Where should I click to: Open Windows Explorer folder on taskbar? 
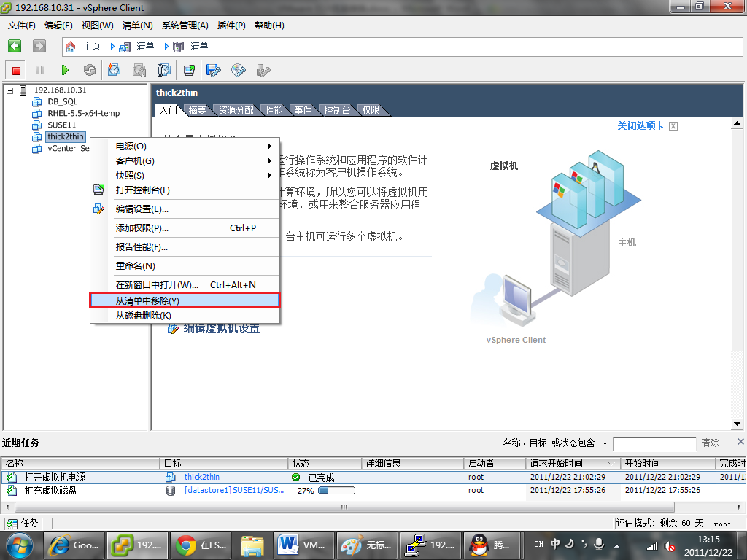pyautogui.click(x=252, y=545)
